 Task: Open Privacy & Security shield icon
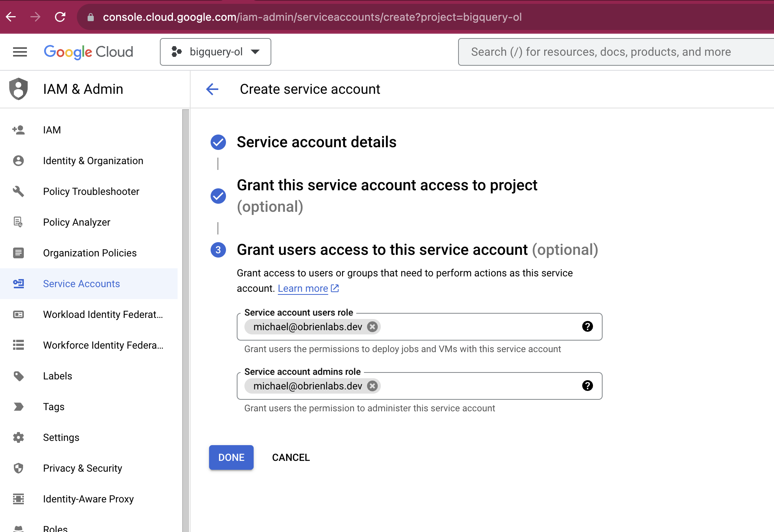18,468
